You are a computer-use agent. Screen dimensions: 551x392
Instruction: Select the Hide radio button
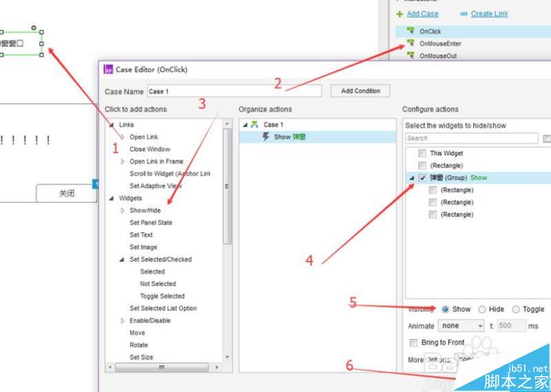point(482,309)
